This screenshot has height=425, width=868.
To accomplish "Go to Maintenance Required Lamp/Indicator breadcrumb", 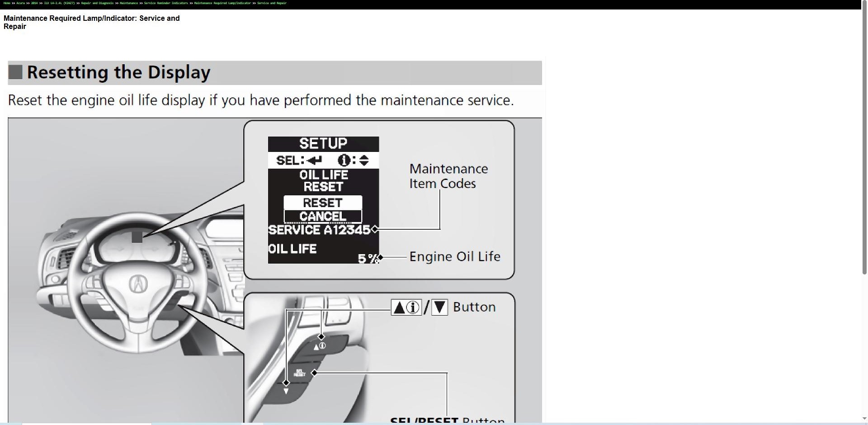I will (222, 3).
